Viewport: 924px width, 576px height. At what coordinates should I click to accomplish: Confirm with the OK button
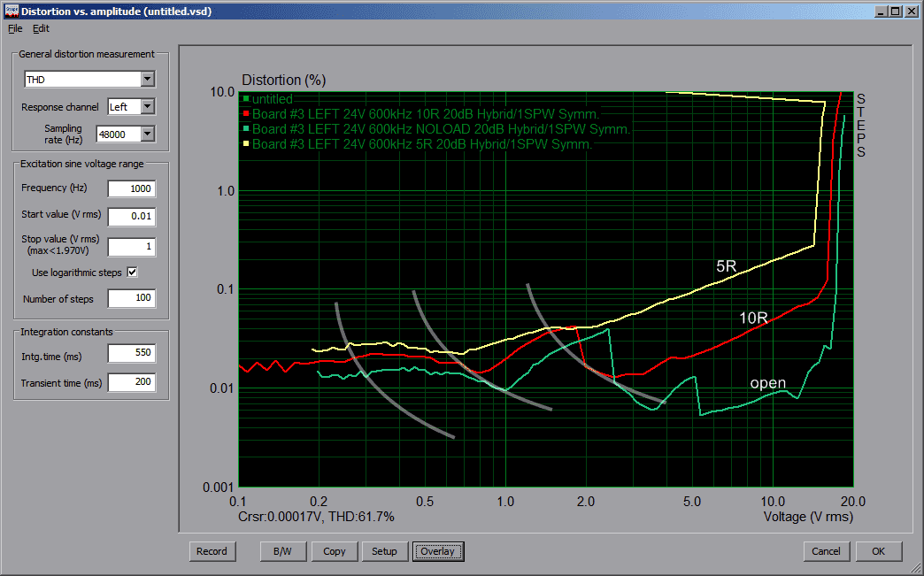coord(878,551)
